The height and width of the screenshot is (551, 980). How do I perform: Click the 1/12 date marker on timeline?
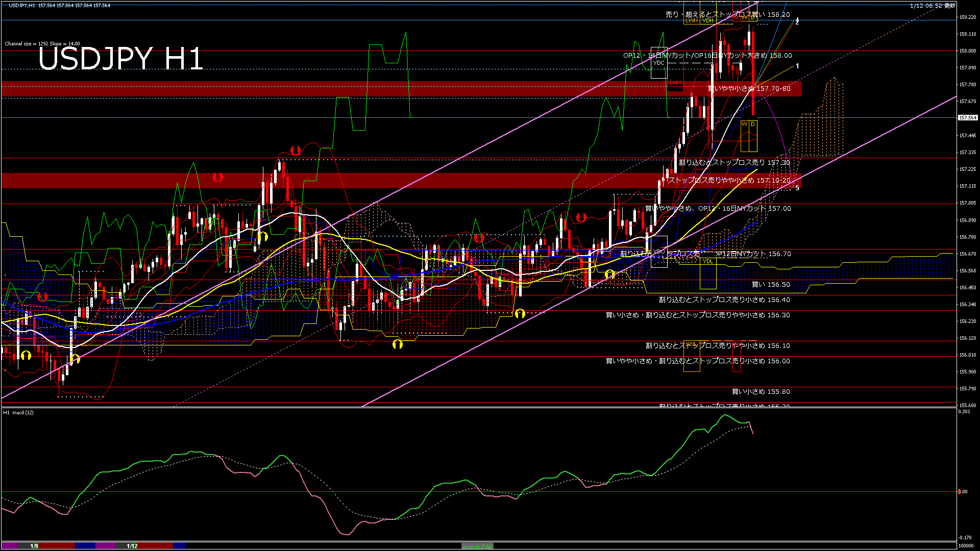tap(132, 546)
